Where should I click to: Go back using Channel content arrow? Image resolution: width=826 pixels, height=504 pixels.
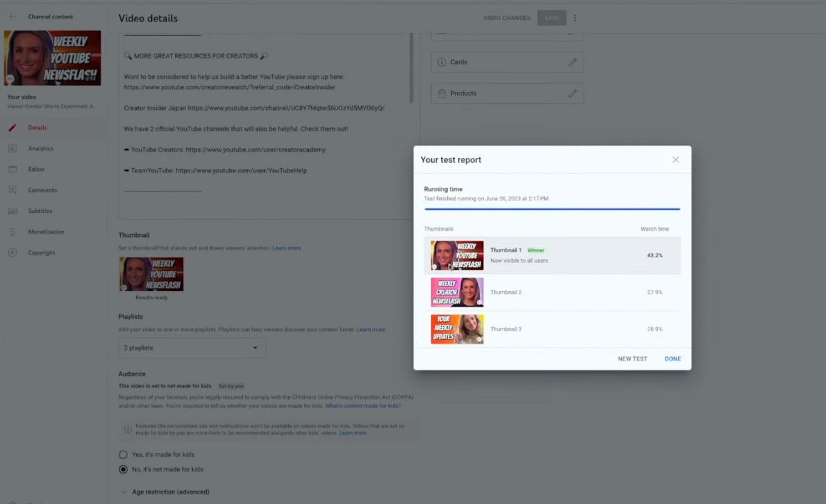[x=13, y=16]
